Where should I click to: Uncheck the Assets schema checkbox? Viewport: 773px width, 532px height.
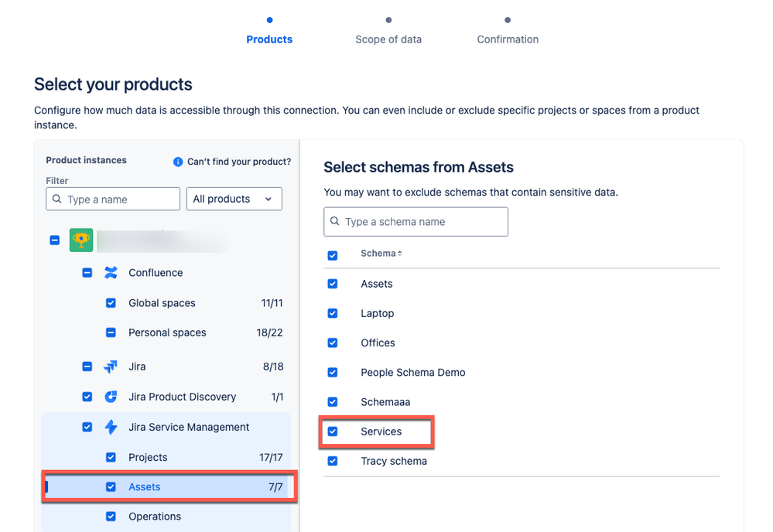pos(333,284)
